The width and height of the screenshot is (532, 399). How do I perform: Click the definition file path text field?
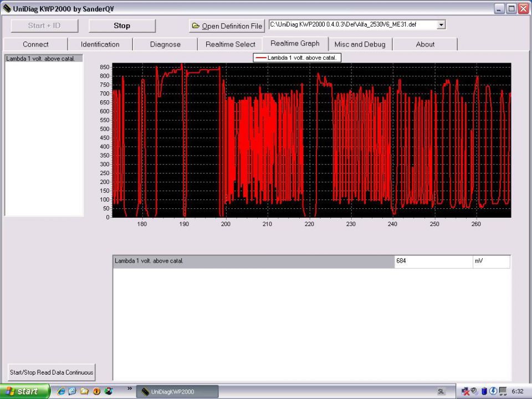point(353,25)
